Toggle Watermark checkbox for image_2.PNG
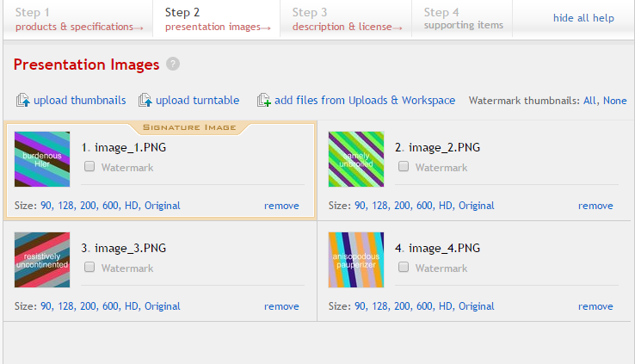The width and height of the screenshot is (635, 364). pos(404,167)
